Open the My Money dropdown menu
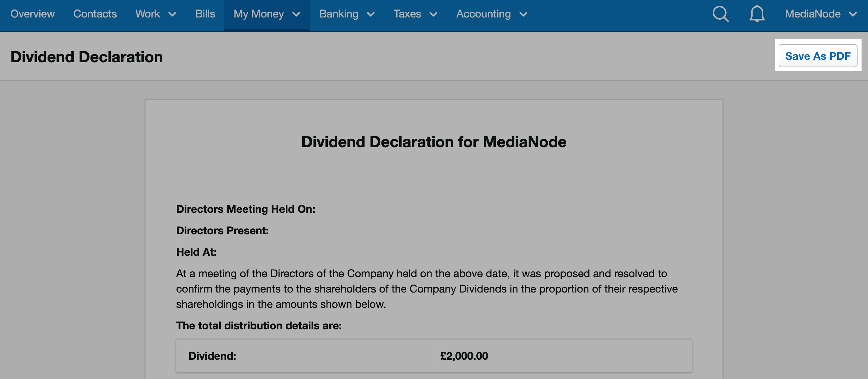Image resolution: width=868 pixels, height=379 pixels. point(266,14)
